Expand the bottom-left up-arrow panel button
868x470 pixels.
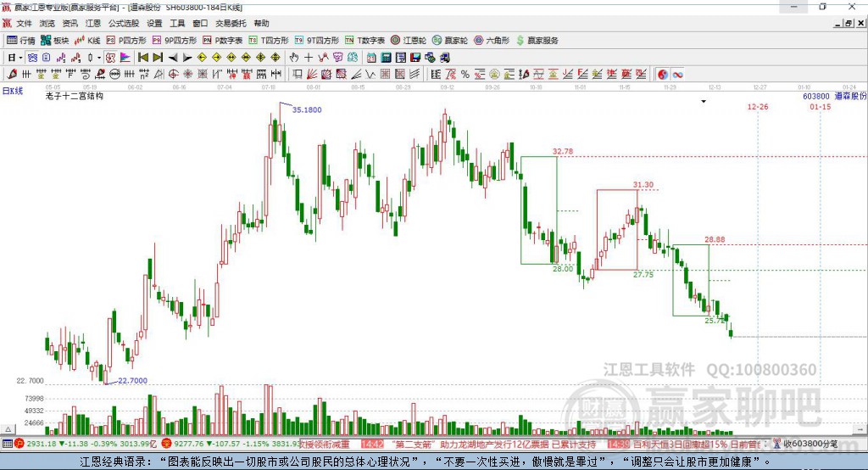(x=8, y=429)
